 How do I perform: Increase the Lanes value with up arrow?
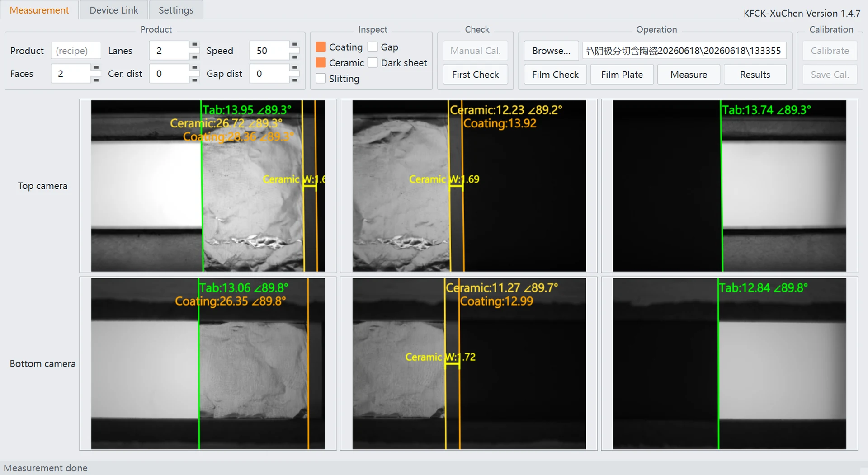coord(194,45)
